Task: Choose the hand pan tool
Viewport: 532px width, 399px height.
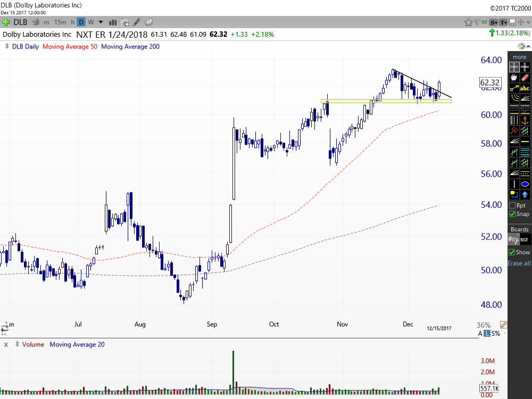Action: [514, 78]
